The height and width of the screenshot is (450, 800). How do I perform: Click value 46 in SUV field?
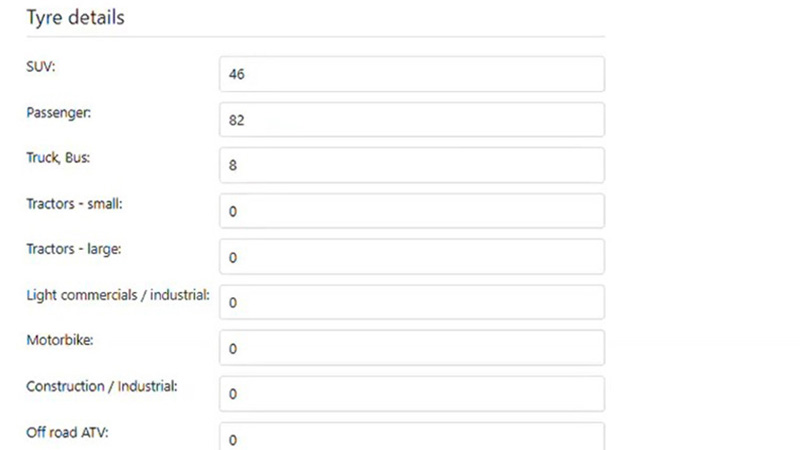coord(237,75)
